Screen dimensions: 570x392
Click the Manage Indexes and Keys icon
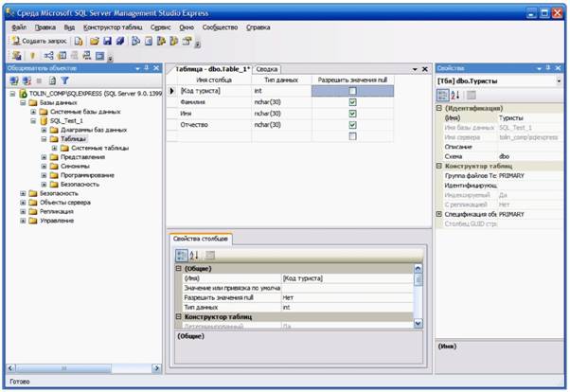pos(62,56)
